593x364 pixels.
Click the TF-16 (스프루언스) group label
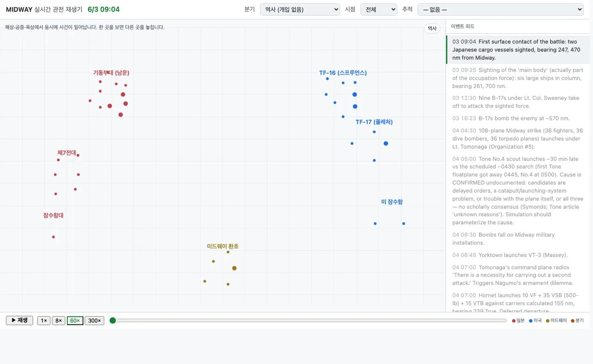[x=343, y=73]
